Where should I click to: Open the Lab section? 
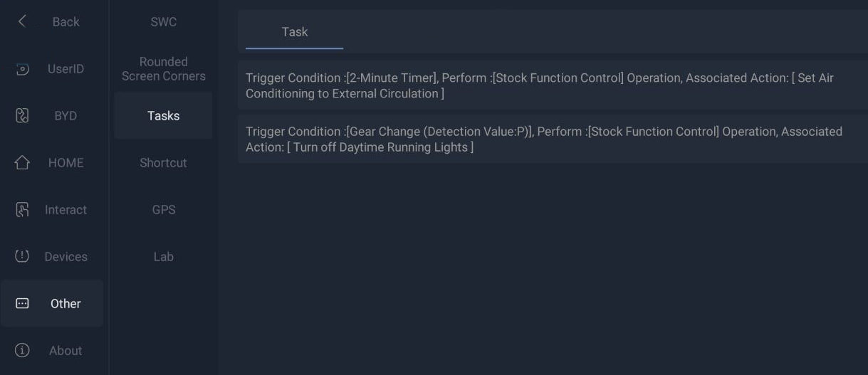pyautogui.click(x=163, y=257)
